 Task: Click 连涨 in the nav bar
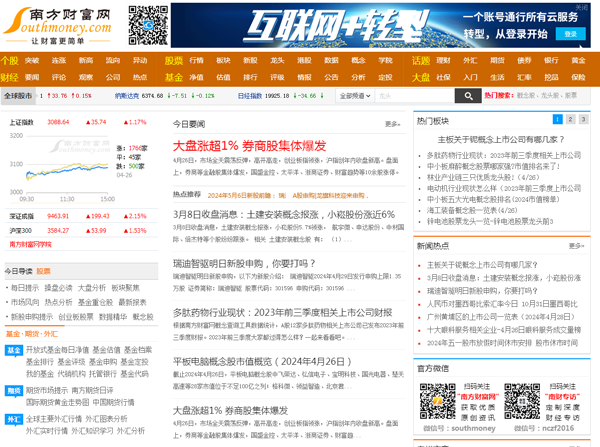pos(59,60)
